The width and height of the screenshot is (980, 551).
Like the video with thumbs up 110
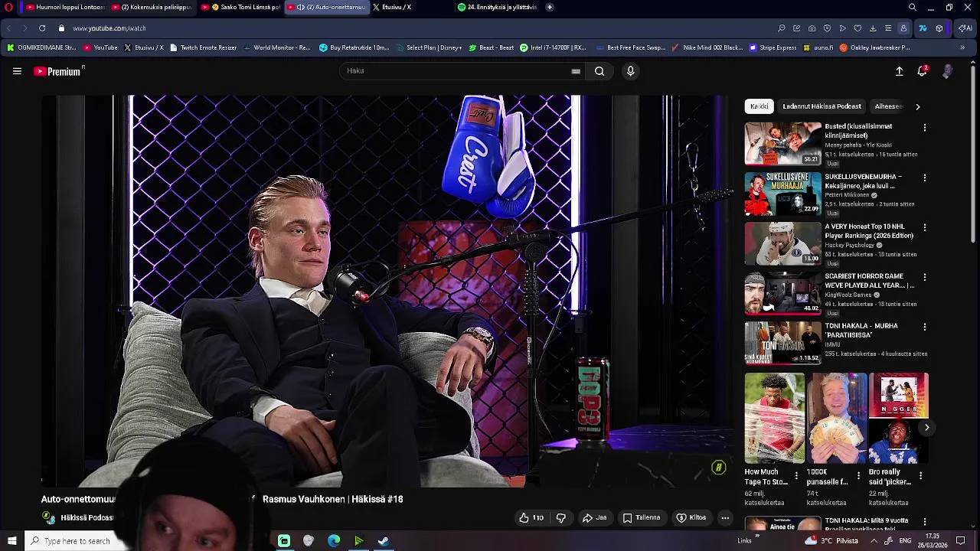click(531, 518)
